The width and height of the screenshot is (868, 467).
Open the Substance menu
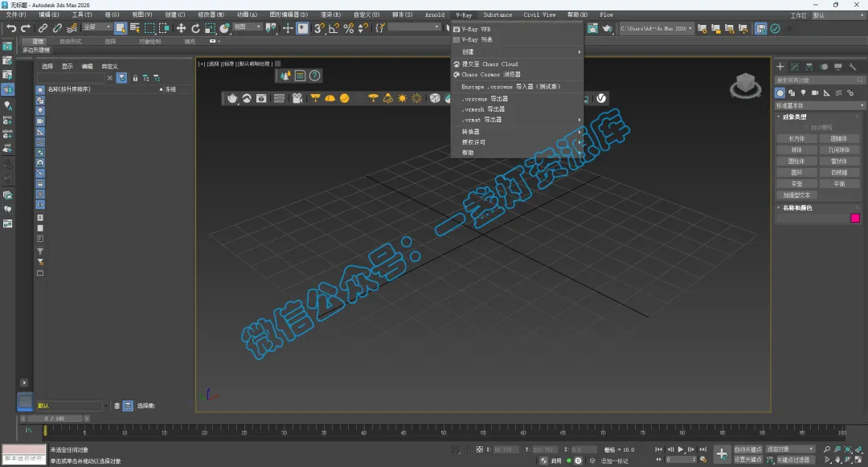[x=497, y=15]
